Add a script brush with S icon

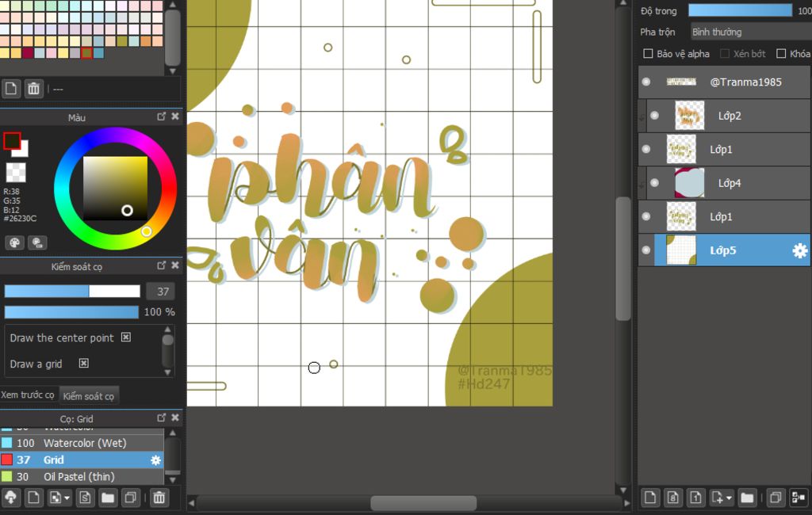click(x=85, y=498)
